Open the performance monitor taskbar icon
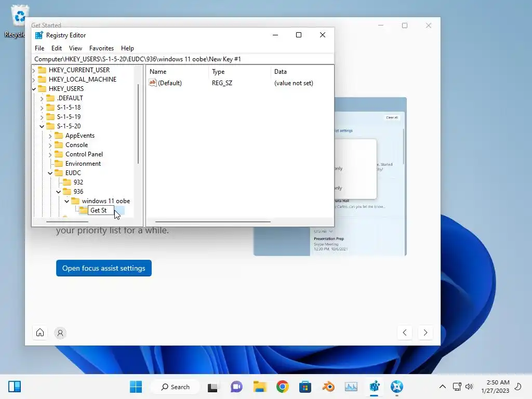Image resolution: width=532 pixels, height=399 pixels. 351,387
